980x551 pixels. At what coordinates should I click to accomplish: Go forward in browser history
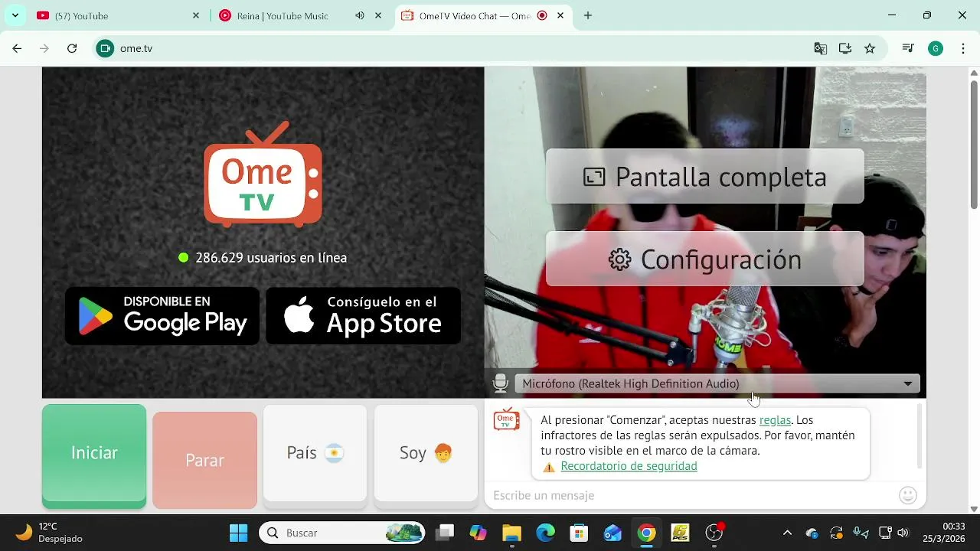pos(44,48)
